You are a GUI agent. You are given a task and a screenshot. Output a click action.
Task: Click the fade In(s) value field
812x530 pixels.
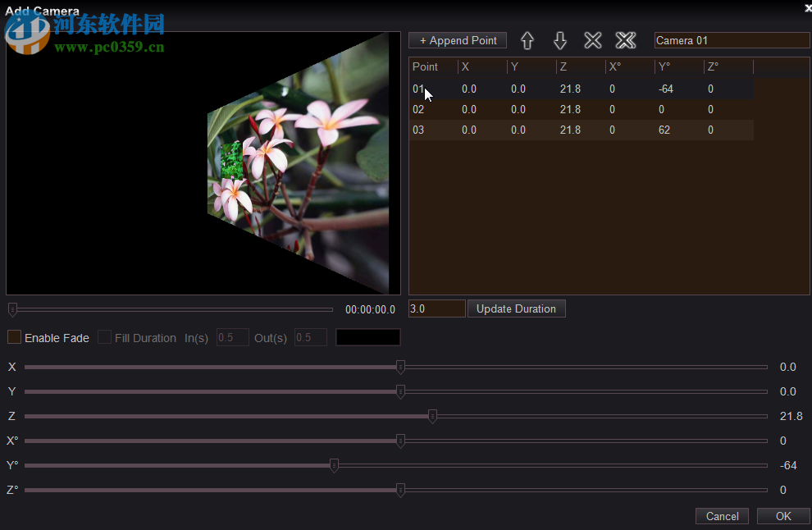[x=232, y=337]
